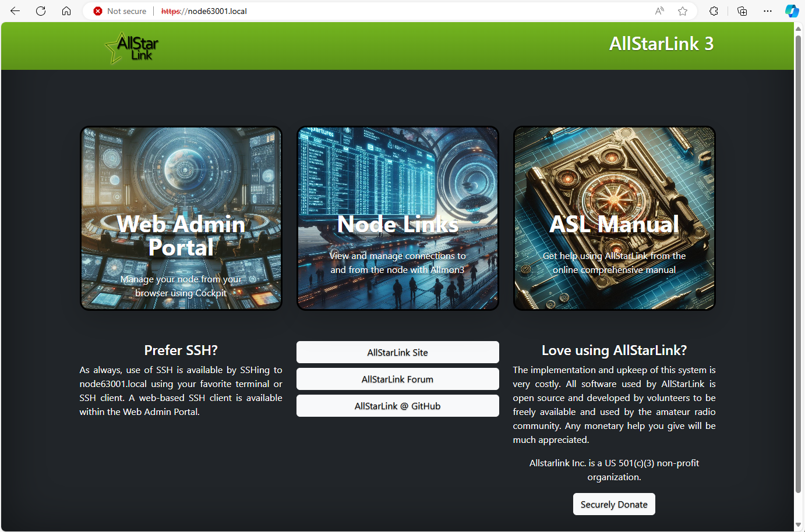Reload the page with the refresh icon

[41, 11]
